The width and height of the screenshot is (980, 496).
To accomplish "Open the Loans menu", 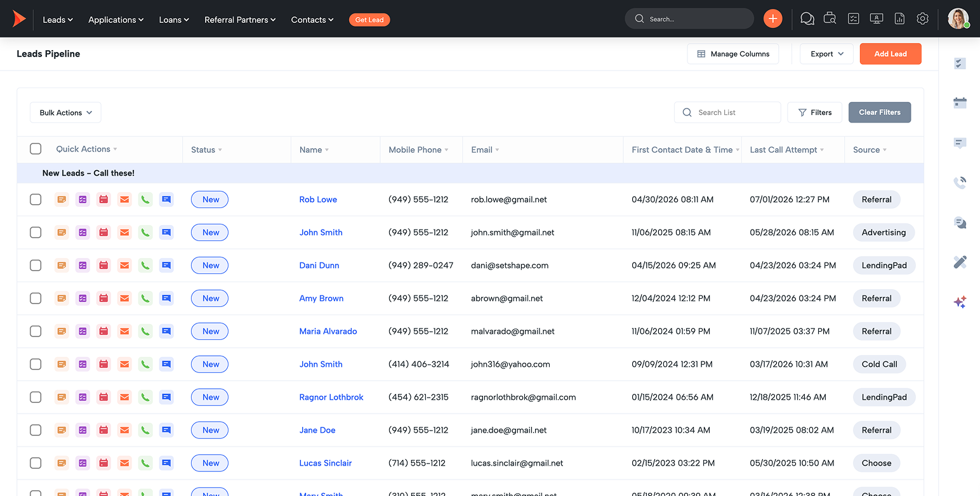I will coord(174,20).
